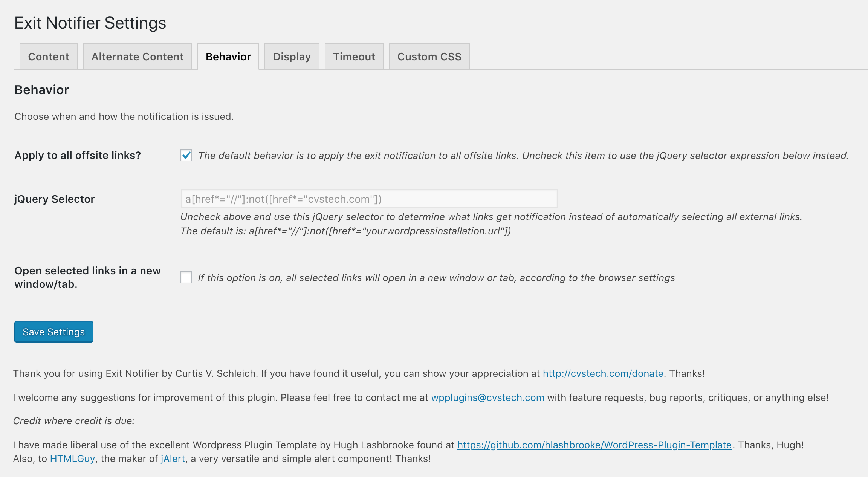Click the 'jQuery Selector' field label
Image resolution: width=868 pixels, height=477 pixels.
55,199
